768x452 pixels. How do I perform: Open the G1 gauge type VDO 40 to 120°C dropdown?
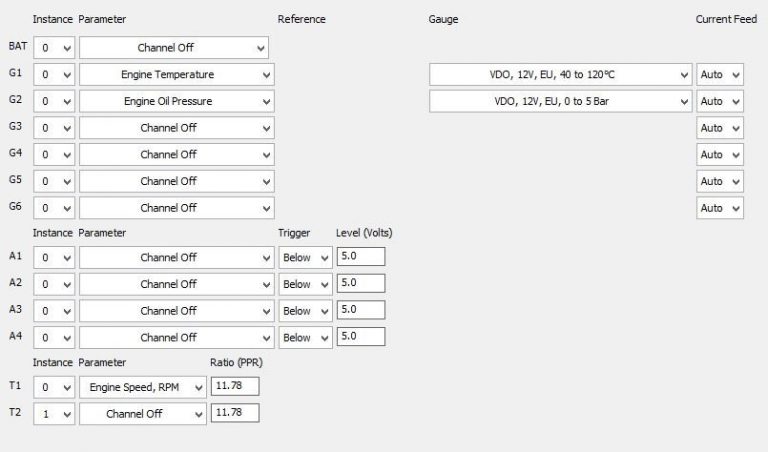pos(560,75)
